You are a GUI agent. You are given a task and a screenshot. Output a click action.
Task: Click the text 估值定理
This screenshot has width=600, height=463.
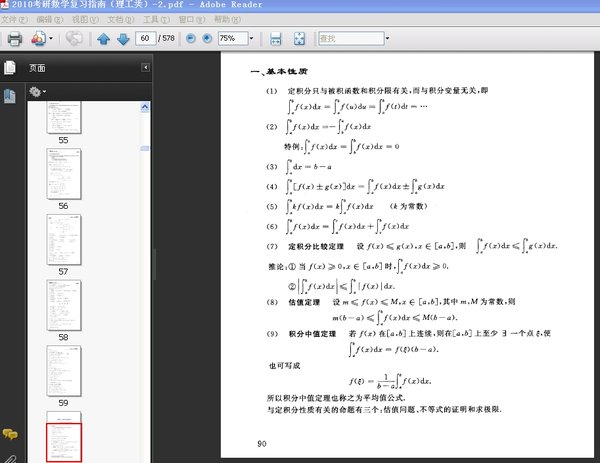click(304, 302)
